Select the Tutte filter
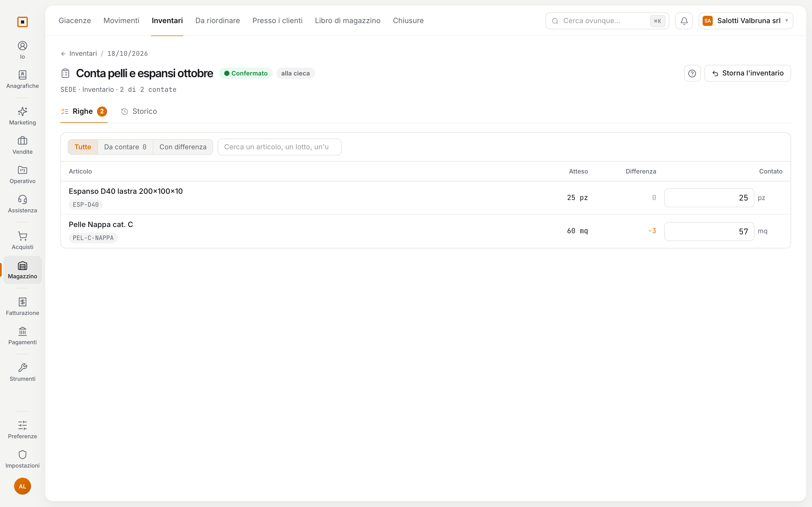Viewport: 812px width, 507px height. 83,147
